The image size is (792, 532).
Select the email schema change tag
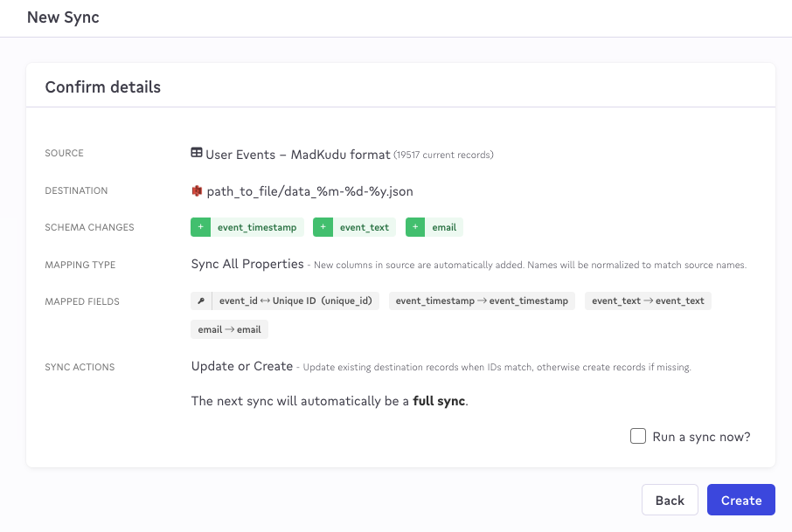click(x=434, y=227)
